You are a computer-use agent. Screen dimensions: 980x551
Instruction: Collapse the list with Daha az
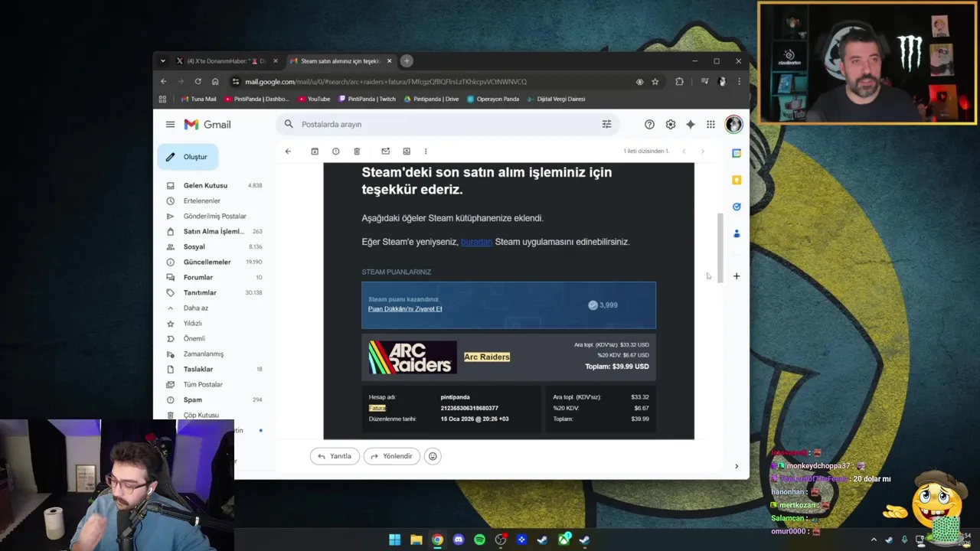tap(195, 308)
